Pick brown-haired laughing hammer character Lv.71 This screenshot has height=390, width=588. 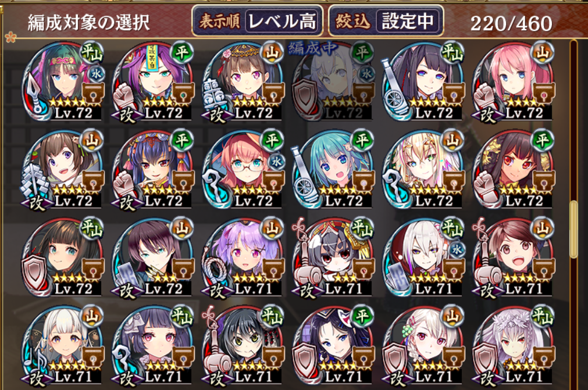514,257
